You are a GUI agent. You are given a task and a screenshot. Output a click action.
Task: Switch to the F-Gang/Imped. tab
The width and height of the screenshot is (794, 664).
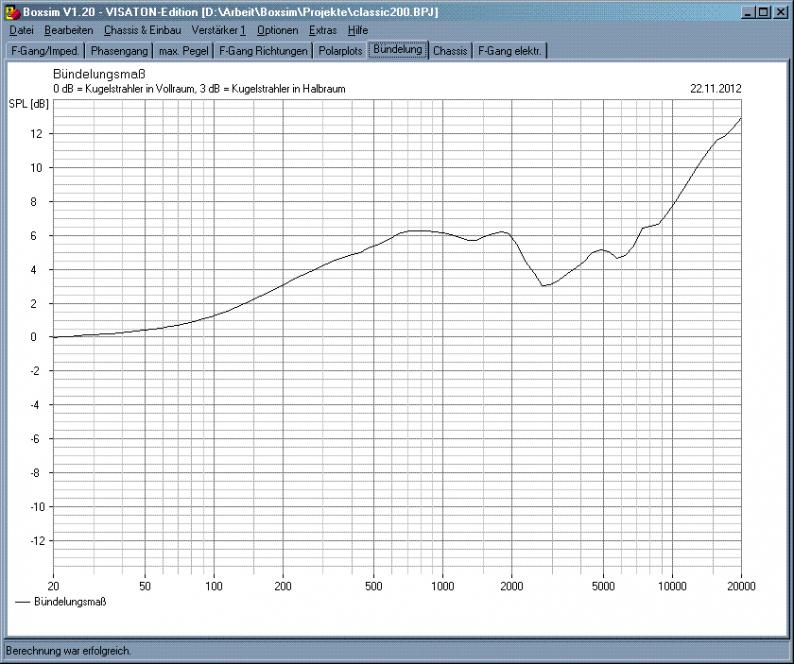point(44,50)
